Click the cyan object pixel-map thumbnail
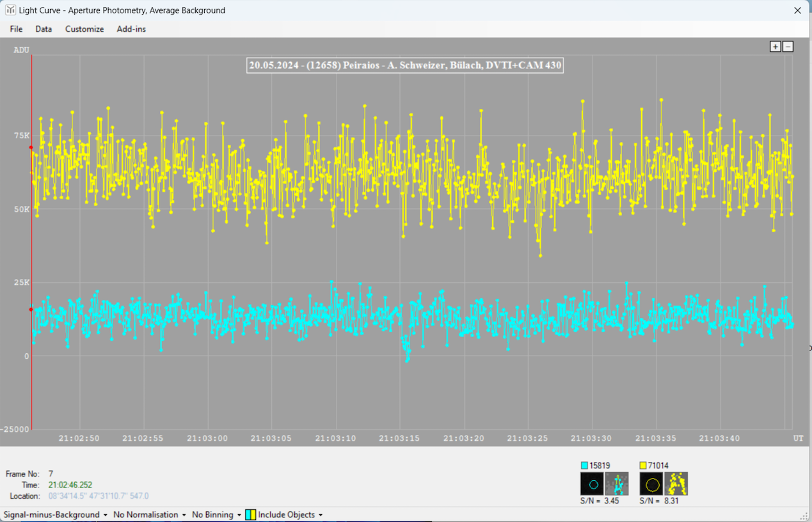This screenshot has height=522, width=812. pos(617,484)
